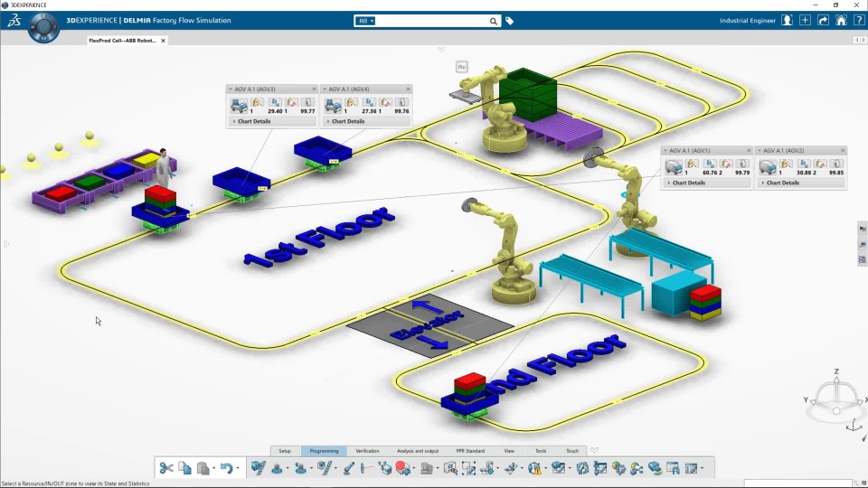Click the AGV vehicle icon in AGV3 panel
The image size is (868, 488).
tap(239, 105)
